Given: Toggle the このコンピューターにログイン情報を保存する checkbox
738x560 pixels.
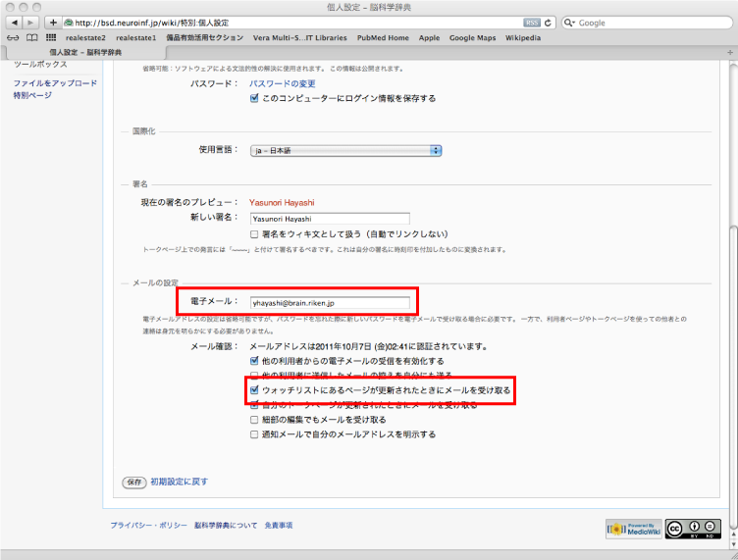Looking at the screenshot, I should coord(255,98).
